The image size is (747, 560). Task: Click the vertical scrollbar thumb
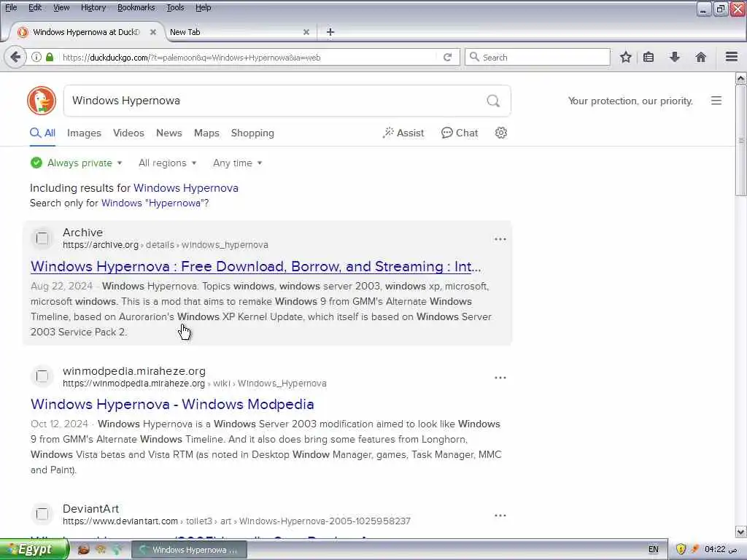(x=740, y=140)
